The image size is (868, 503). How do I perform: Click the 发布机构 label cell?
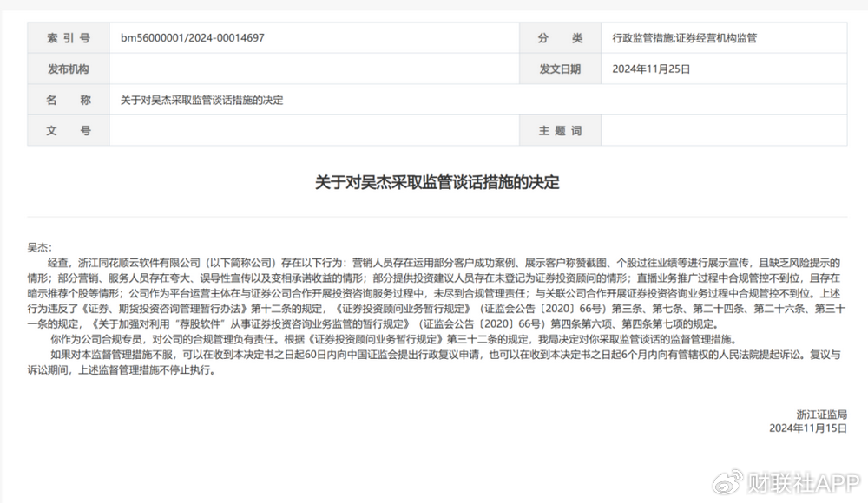pyautogui.click(x=69, y=69)
